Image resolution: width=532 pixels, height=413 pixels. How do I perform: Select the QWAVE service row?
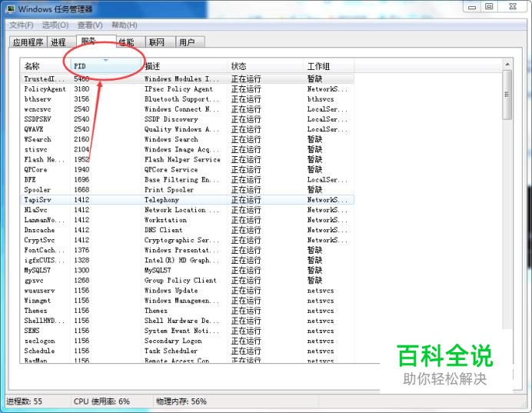pyautogui.click(x=188, y=129)
